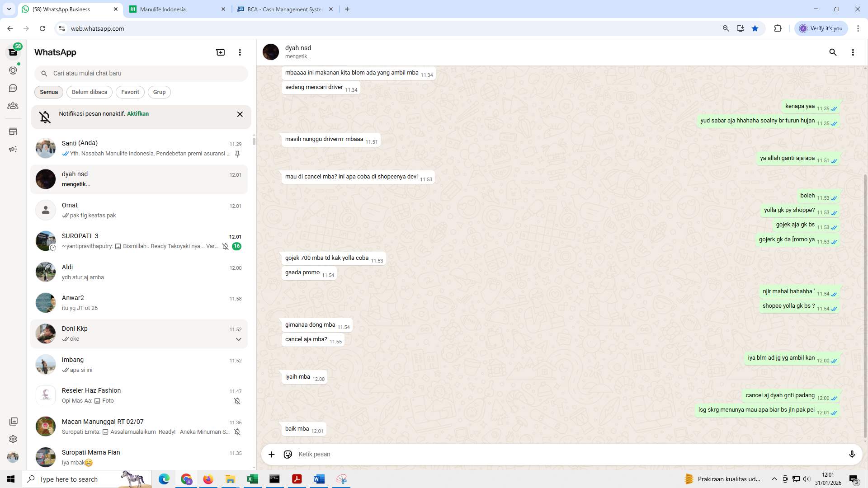The height and width of the screenshot is (488, 868).
Task: Enable the Belum dibaca filter
Action: tap(89, 92)
